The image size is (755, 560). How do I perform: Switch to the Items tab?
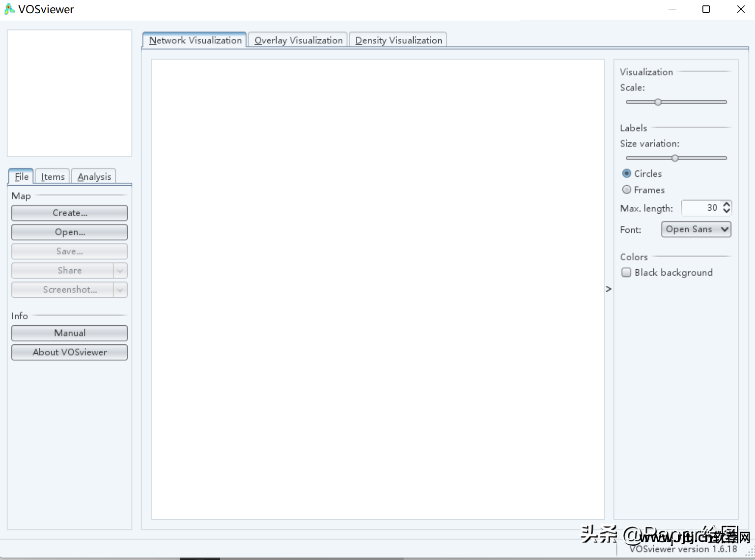[x=53, y=176]
